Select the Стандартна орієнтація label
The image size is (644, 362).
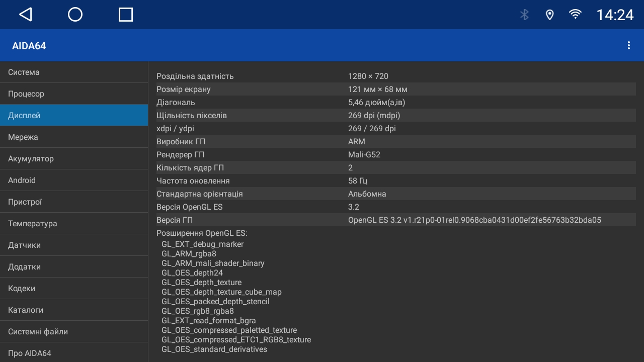(200, 194)
